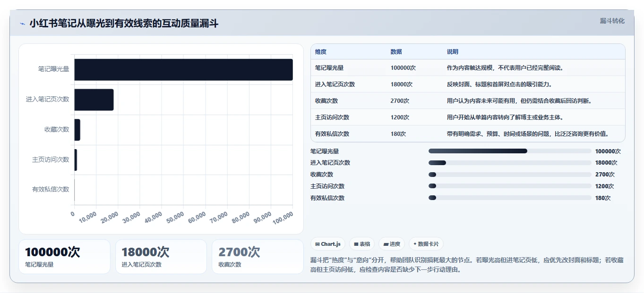Open the 100000次 笔记曝光量 stat card
This screenshot has height=293, width=644.
click(x=64, y=257)
